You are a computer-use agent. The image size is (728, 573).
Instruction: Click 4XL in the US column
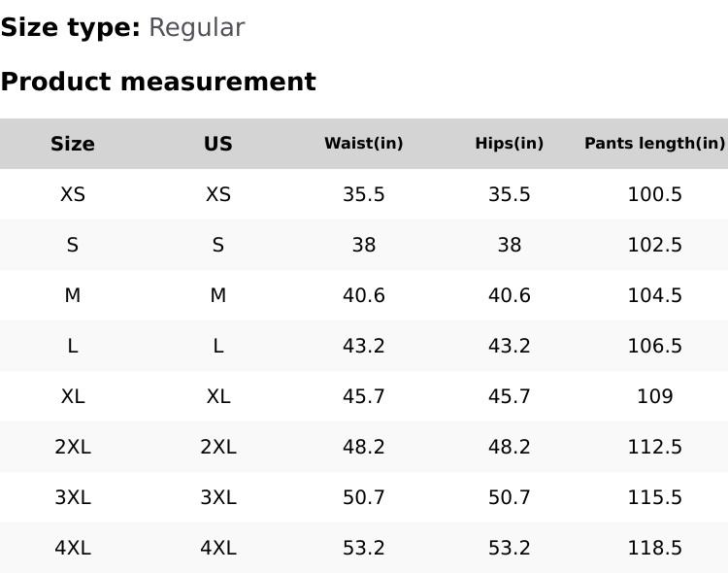pyautogui.click(x=218, y=548)
